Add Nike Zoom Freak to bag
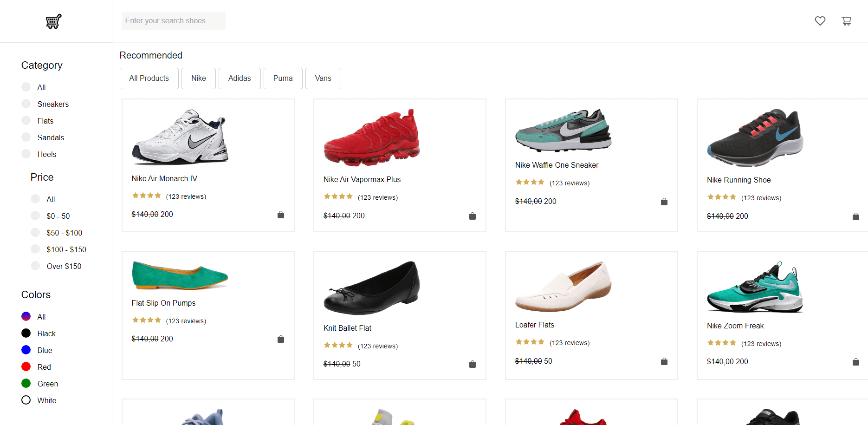The width and height of the screenshot is (868, 425). [x=856, y=362]
